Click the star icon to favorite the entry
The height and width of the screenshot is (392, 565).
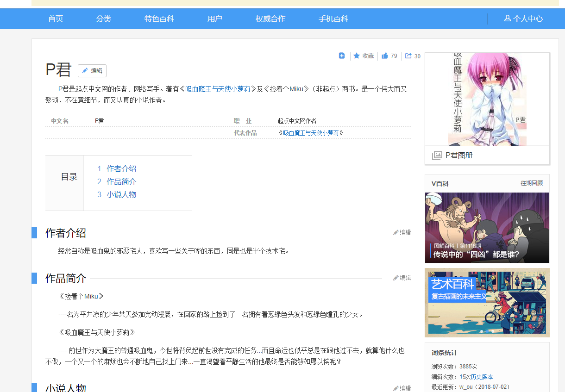357,56
